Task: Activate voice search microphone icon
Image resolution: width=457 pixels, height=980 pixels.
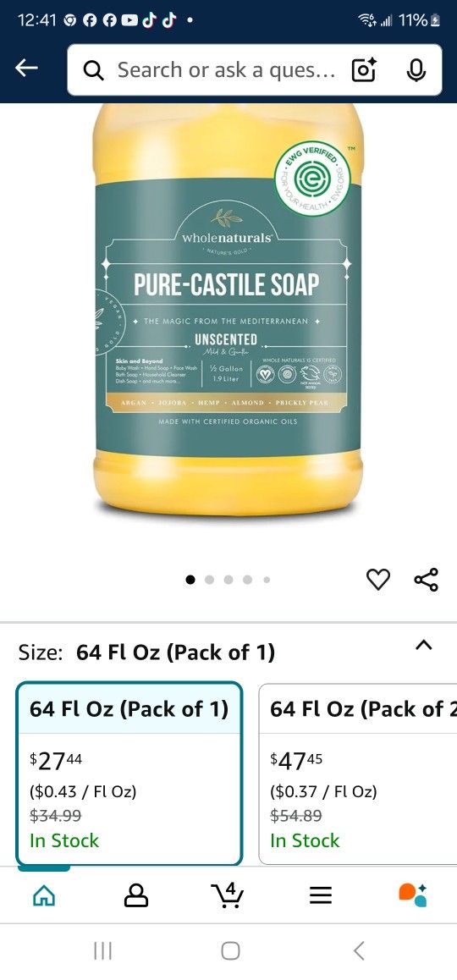Action: [416, 70]
